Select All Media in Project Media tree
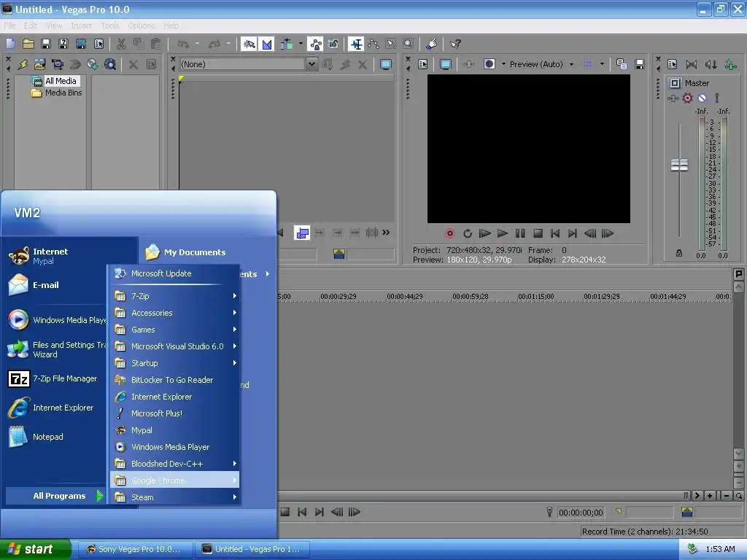This screenshot has height=560, width=747. 61,81
